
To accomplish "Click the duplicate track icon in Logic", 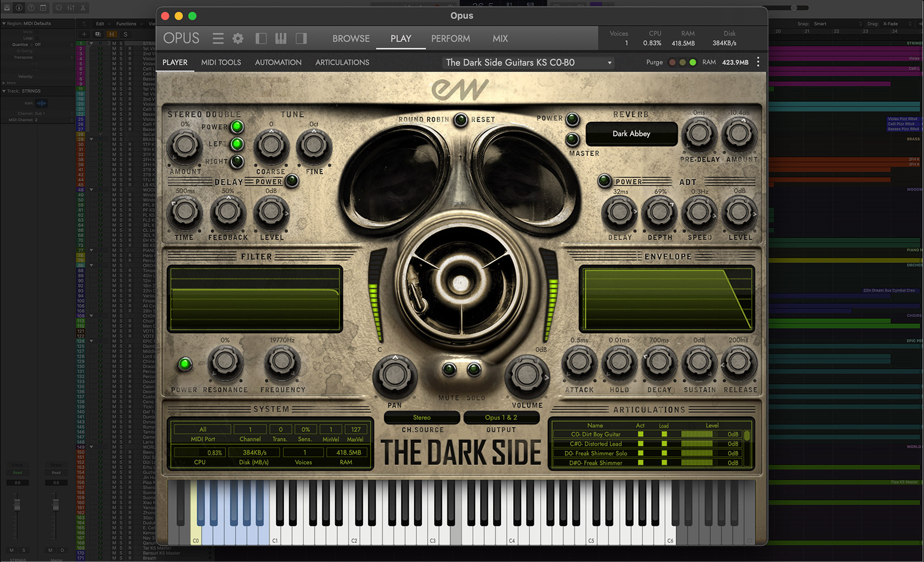I will 97,34.
